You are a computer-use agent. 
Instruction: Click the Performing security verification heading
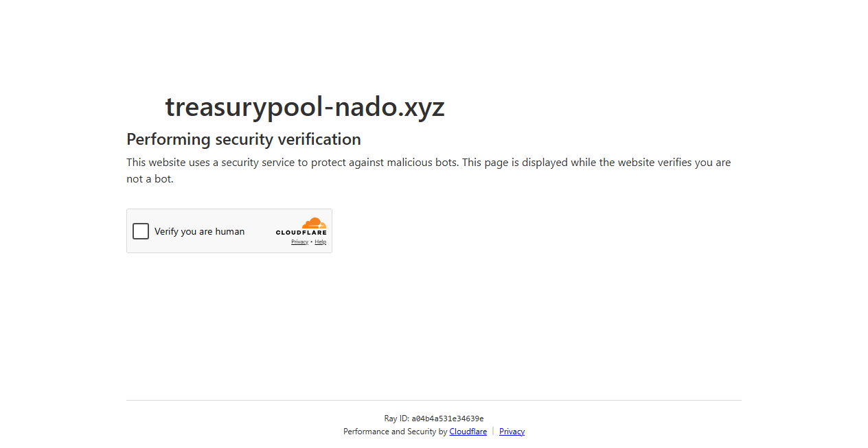pos(244,139)
